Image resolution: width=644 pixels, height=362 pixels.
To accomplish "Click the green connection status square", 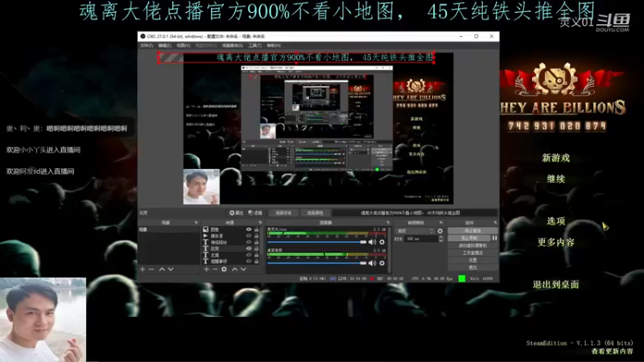I will (x=461, y=278).
